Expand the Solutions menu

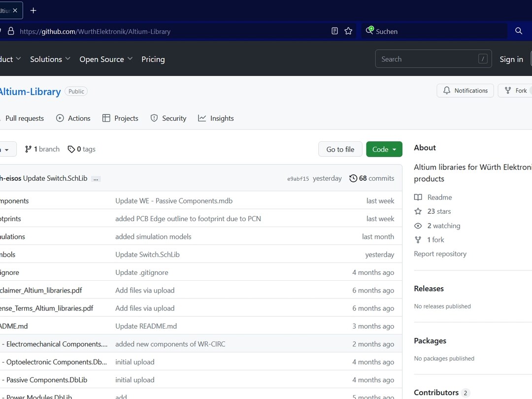(50, 59)
